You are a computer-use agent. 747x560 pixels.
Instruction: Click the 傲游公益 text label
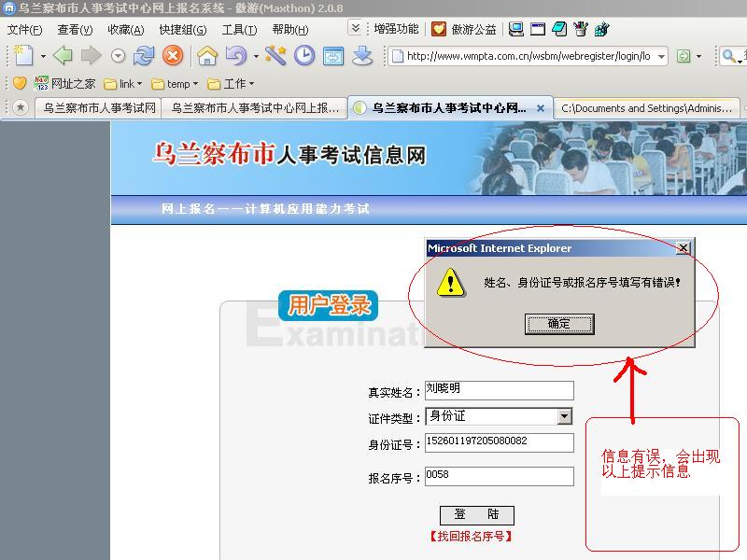[x=474, y=30]
